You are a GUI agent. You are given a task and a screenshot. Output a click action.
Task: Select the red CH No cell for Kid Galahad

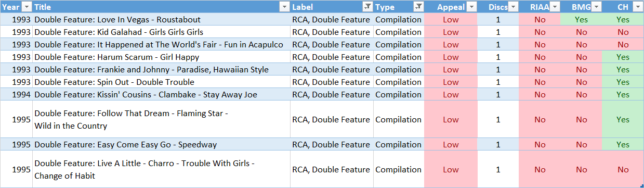(623, 32)
